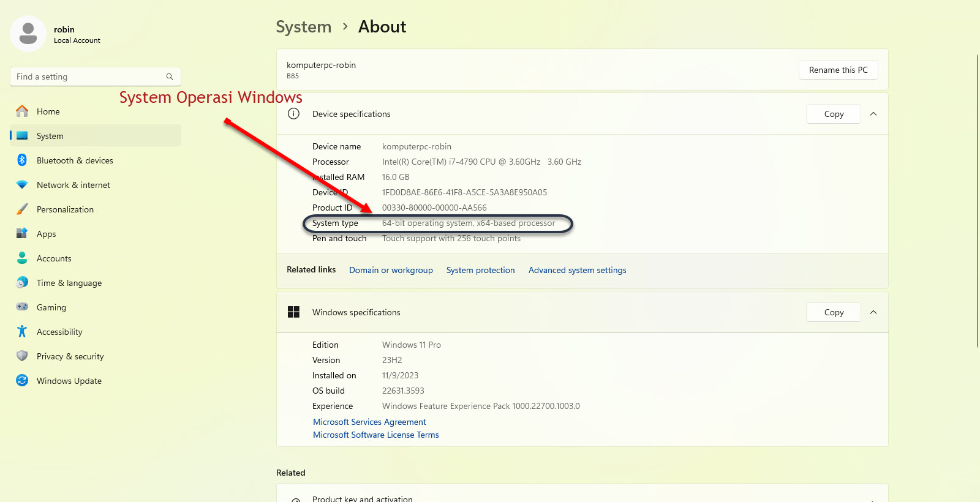Click the Privacy shield icon
980x502 pixels.
(x=22, y=356)
